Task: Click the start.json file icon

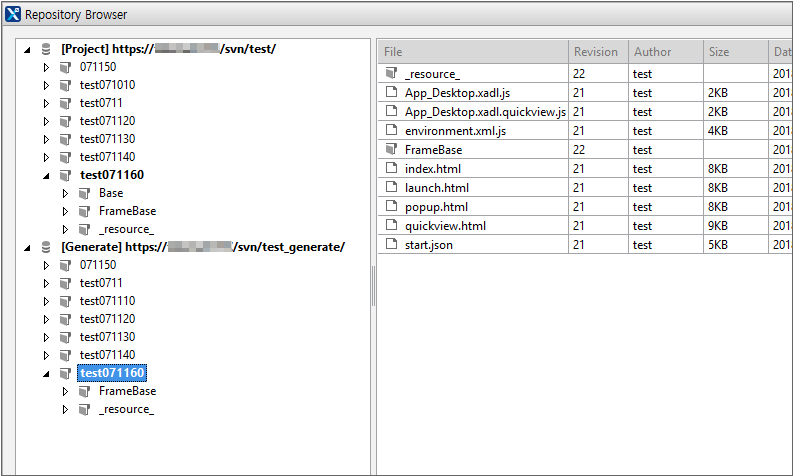Action: click(392, 245)
